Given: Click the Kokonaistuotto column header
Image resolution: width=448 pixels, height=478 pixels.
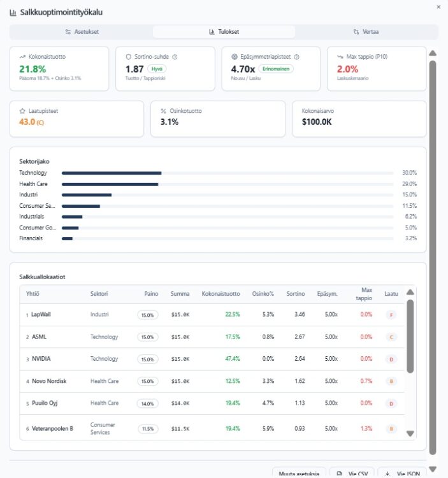Looking at the screenshot, I should 220,294.
